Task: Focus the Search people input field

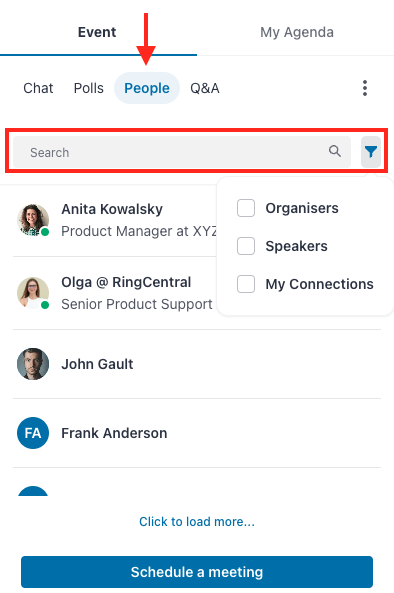Action: pyautogui.click(x=182, y=152)
